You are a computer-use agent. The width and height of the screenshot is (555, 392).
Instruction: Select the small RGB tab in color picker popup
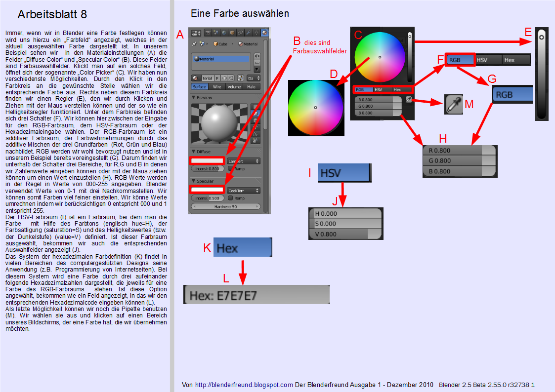pos(364,89)
